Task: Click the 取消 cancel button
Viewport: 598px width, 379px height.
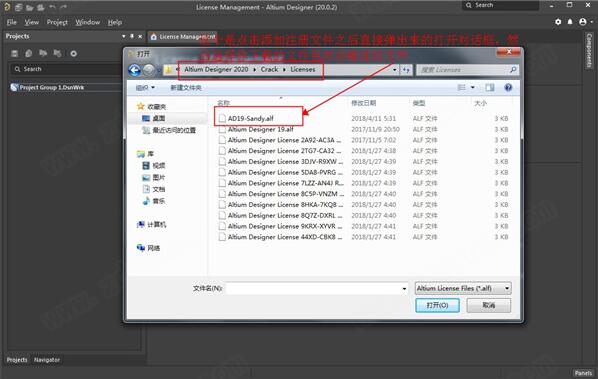Action: (x=489, y=305)
